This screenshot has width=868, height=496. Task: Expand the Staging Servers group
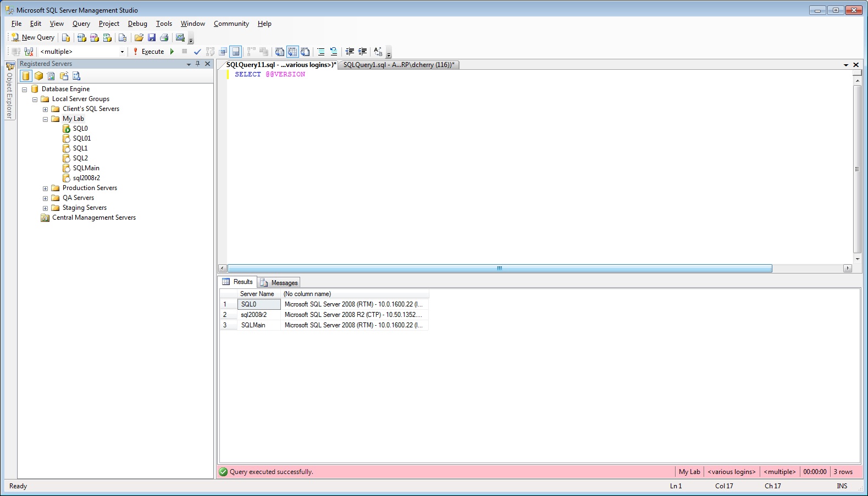pos(45,208)
